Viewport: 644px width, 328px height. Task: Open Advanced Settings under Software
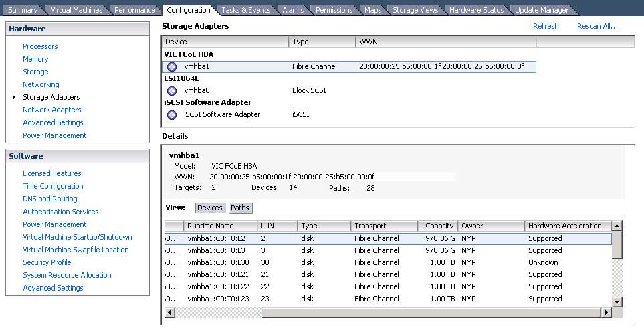[x=53, y=288]
